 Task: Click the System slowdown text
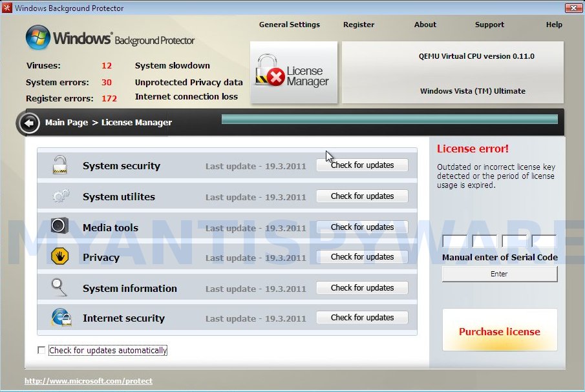(x=173, y=66)
